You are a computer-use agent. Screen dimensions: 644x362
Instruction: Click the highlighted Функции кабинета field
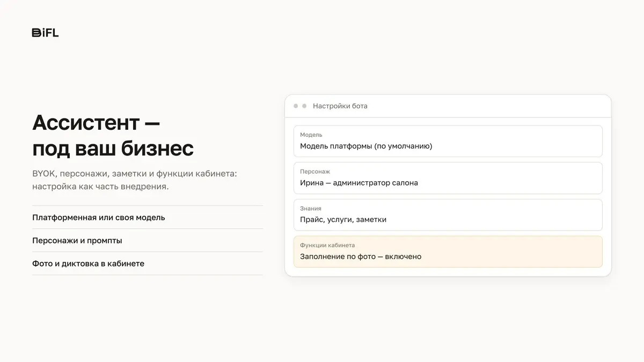point(448,252)
